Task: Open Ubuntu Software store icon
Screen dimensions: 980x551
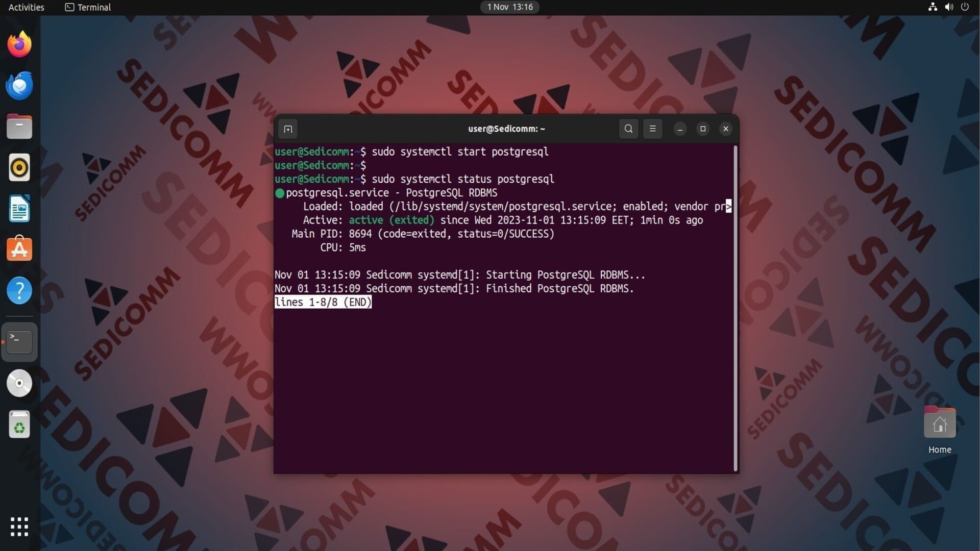Action: click(19, 249)
